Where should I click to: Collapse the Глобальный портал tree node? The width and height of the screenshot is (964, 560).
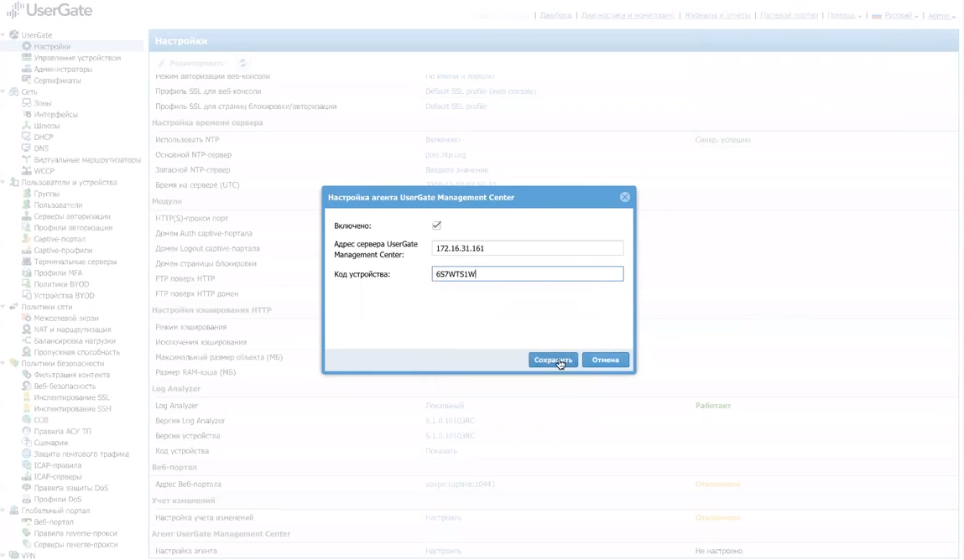pos(3,511)
